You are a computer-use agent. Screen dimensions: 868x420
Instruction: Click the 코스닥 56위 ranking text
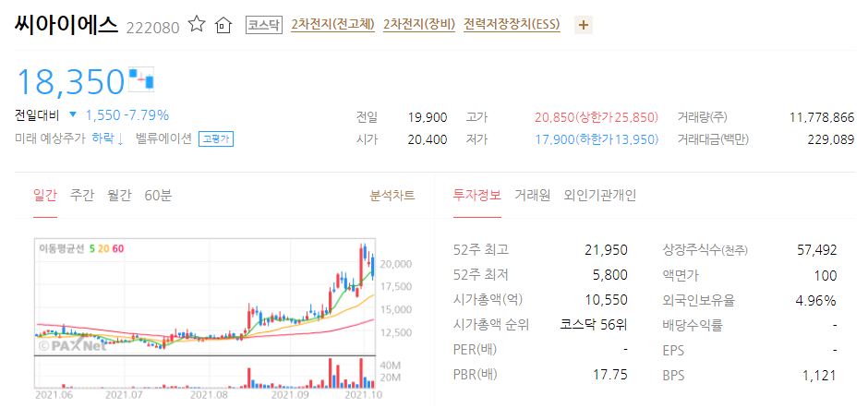(x=594, y=325)
